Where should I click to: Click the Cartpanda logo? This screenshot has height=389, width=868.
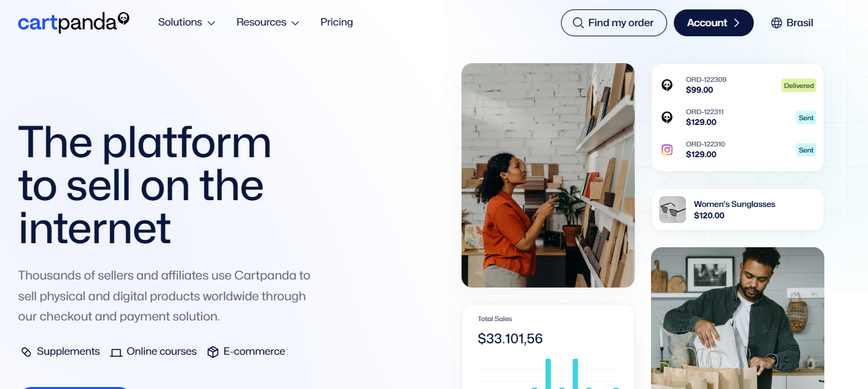pos(73,22)
